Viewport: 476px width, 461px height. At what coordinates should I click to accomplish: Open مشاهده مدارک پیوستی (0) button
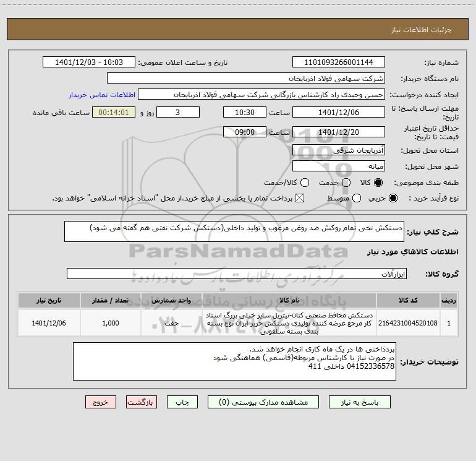coord(263,402)
